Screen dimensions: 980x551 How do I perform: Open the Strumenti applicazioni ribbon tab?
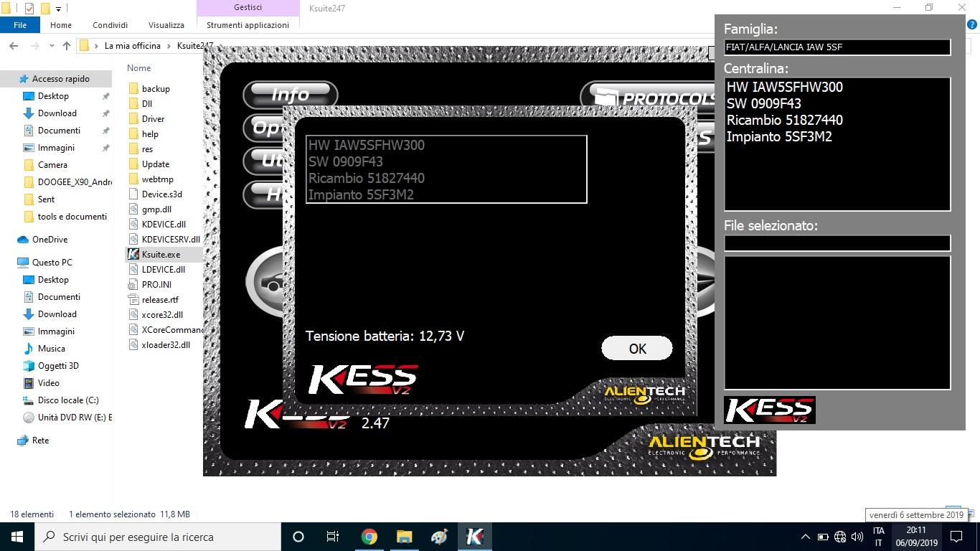(x=248, y=24)
